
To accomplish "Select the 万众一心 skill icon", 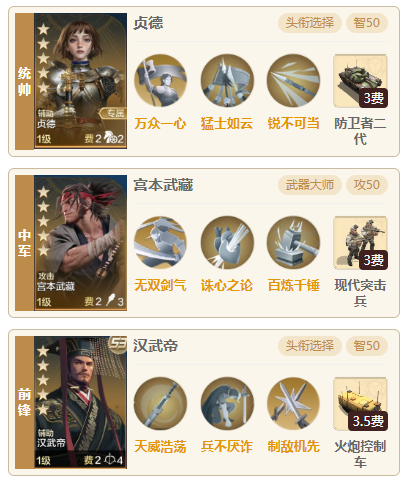I will pyautogui.click(x=160, y=81).
